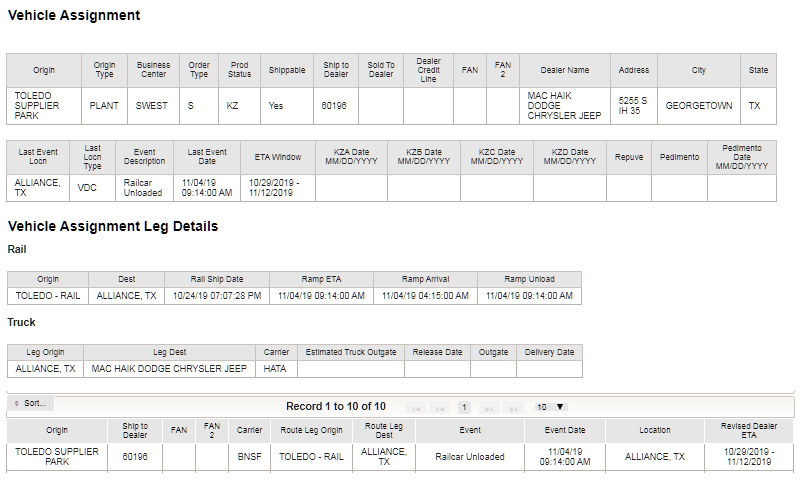Select Railcar Unloaded event row cell
The image size is (804, 482).
tap(470, 457)
